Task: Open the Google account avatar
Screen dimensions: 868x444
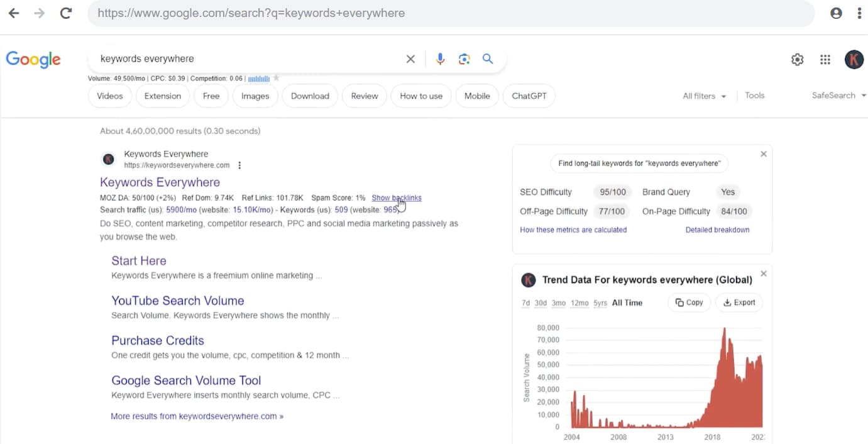Action: [854, 60]
